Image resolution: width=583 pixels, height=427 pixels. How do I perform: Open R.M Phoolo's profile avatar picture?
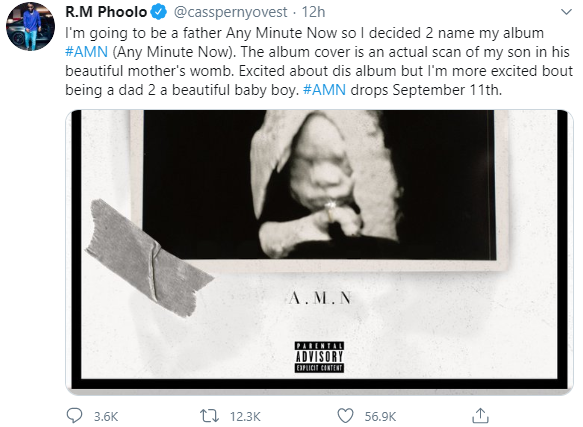click(x=30, y=26)
